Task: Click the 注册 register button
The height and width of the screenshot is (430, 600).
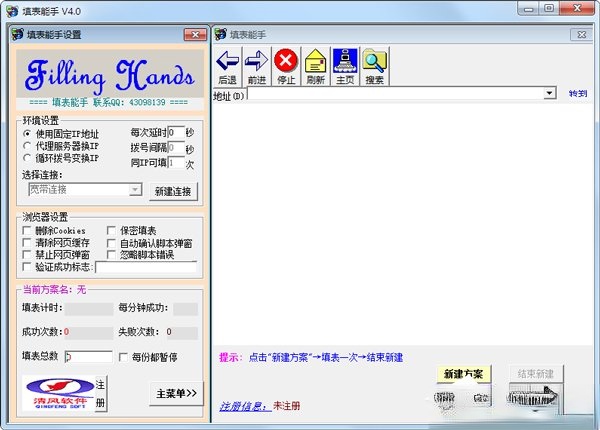Action: point(100,394)
